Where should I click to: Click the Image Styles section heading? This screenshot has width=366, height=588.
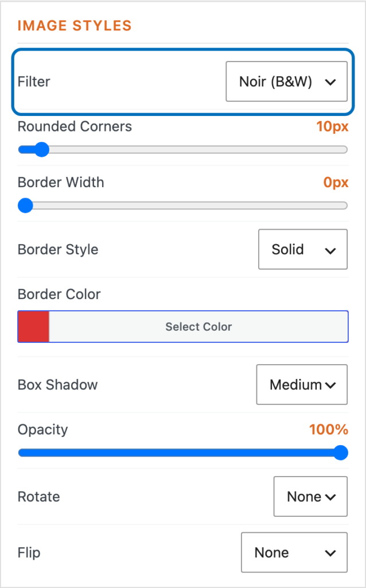(75, 25)
